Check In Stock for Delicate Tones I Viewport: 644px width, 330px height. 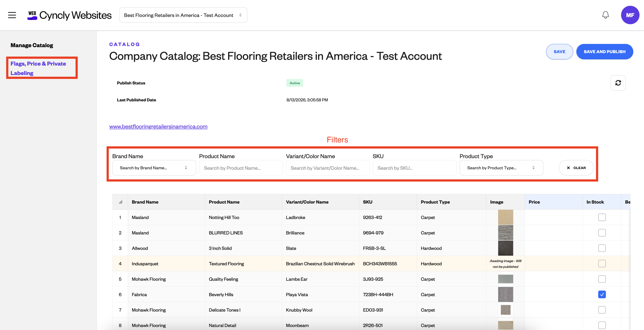click(602, 310)
